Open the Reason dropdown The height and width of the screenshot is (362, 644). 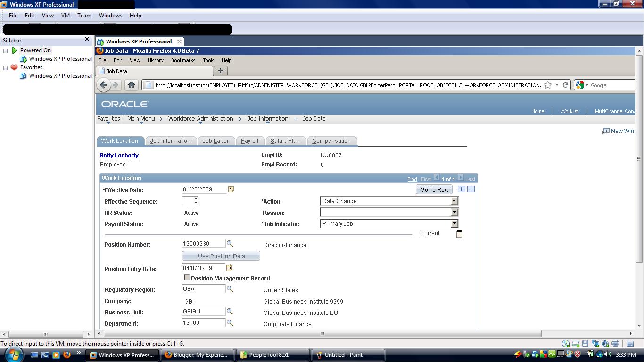click(x=454, y=212)
